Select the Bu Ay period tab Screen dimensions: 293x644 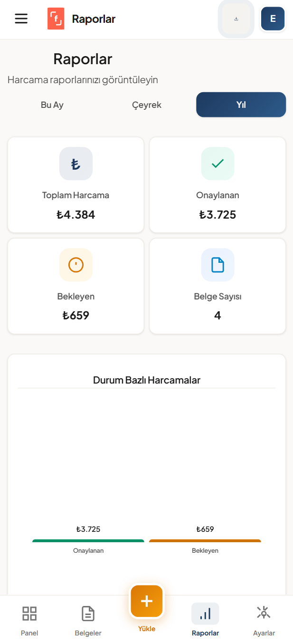[x=52, y=105]
